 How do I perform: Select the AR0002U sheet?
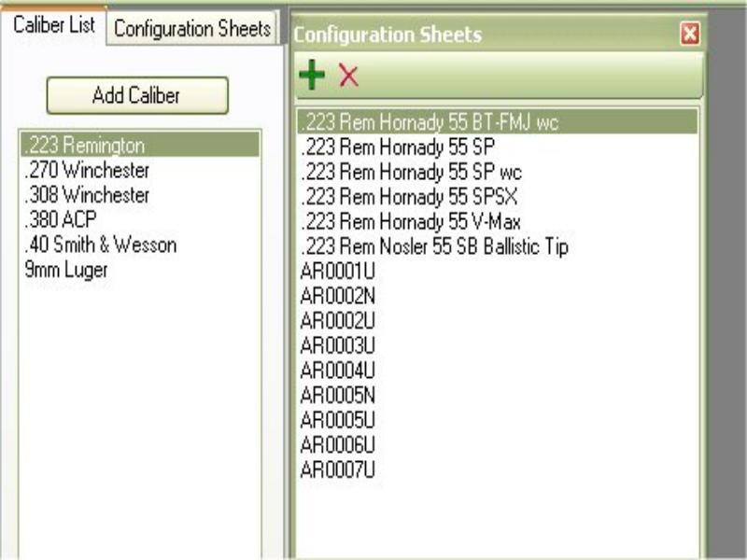click(498, 320)
